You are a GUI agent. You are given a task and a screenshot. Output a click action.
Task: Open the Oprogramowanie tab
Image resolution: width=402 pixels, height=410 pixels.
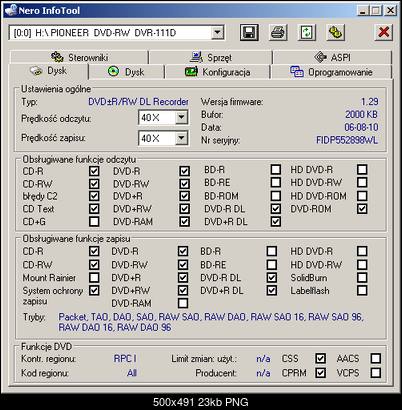coord(331,72)
